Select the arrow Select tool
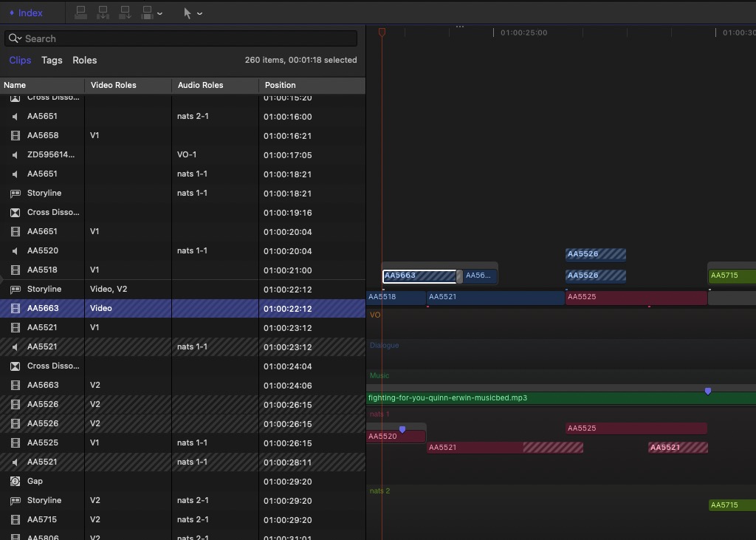756x540 pixels. [188, 13]
